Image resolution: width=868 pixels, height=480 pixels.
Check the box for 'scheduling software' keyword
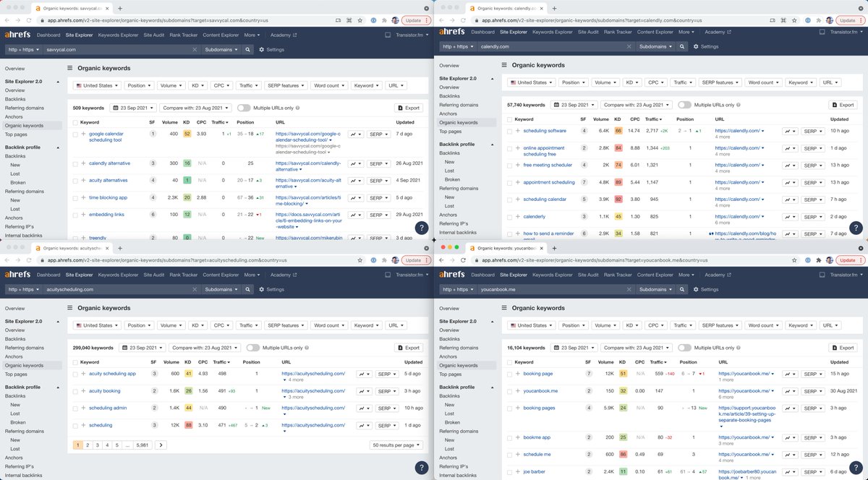(509, 131)
